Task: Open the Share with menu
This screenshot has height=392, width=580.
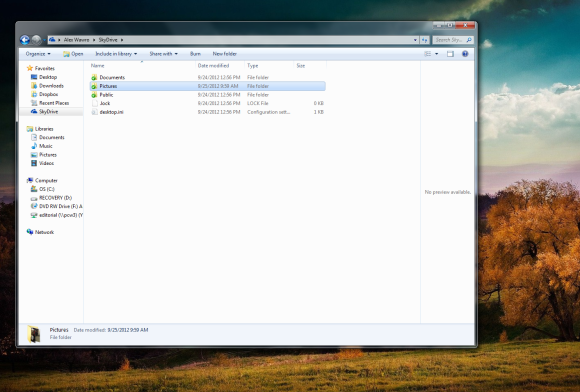Action: click(163, 54)
